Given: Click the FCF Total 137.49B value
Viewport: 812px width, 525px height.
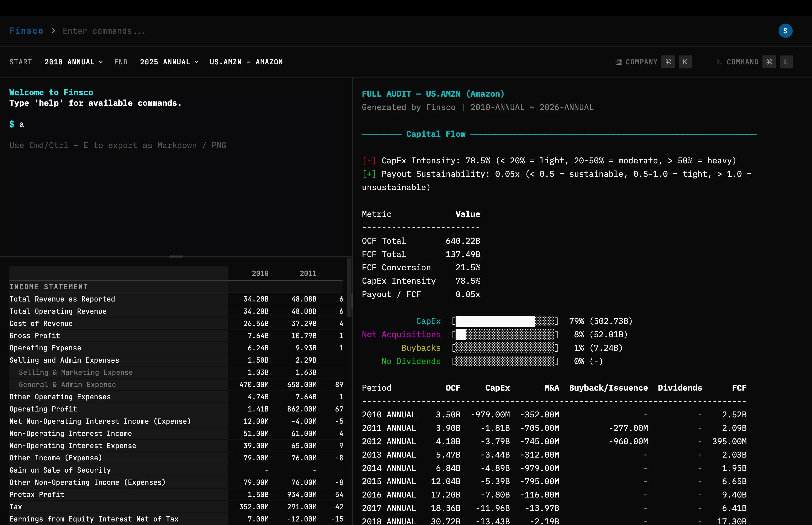Looking at the screenshot, I should click(x=463, y=254).
